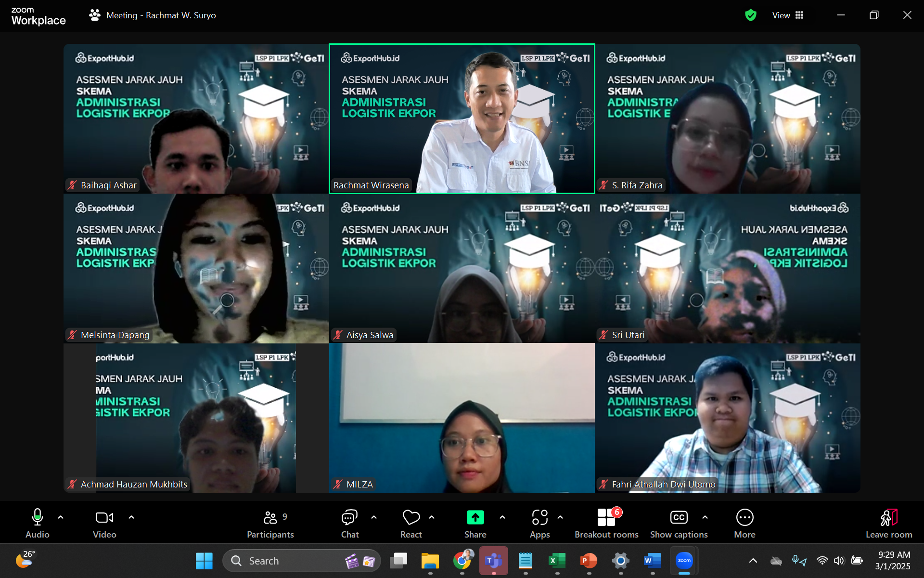Expand share options arrow next to Share
This screenshot has height=578, width=924.
point(502,517)
